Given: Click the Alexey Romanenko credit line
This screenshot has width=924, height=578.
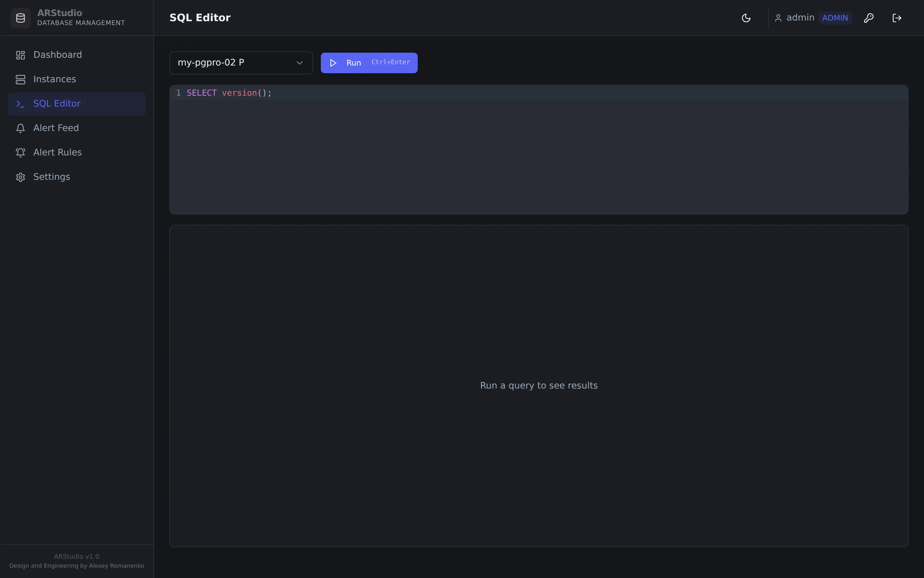Looking at the screenshot, I should 77,566.
